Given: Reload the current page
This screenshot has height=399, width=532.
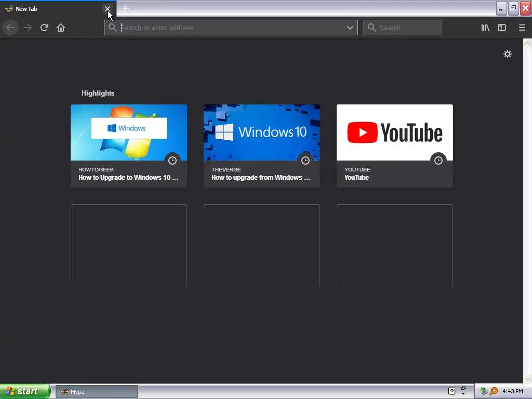Looking at the screenshot, I should point(44,28).
